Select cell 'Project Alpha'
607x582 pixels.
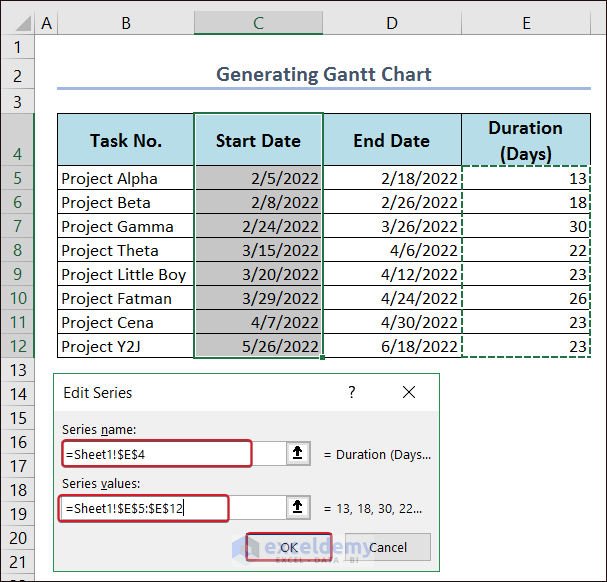point(126,178)
